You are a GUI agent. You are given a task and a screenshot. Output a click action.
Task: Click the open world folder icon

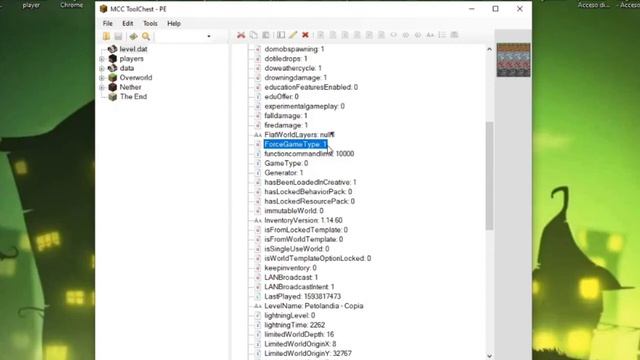pyautogui.click(x=106, y=36)
